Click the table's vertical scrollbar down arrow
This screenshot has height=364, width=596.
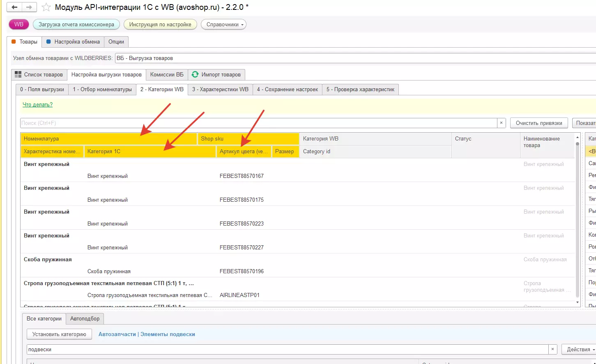pyautogui.click(x=578, y=302)
